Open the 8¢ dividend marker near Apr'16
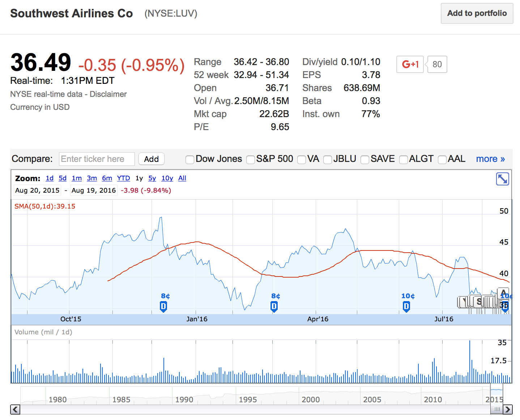Screen dimensions: 520x420 274,307
